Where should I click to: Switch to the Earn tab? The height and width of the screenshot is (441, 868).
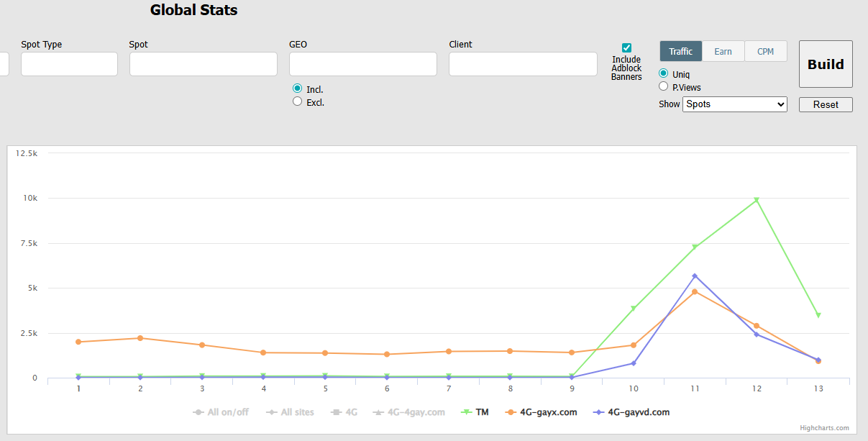723,51
